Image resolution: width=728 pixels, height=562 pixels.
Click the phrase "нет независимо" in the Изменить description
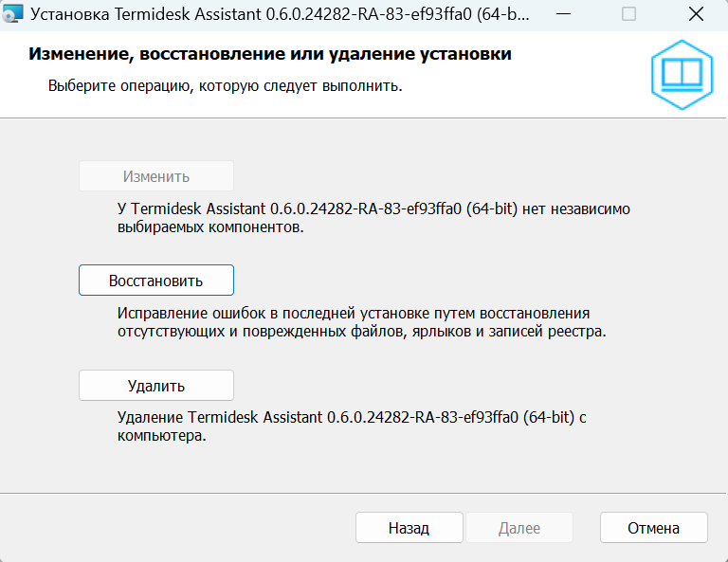click(577, 208)
